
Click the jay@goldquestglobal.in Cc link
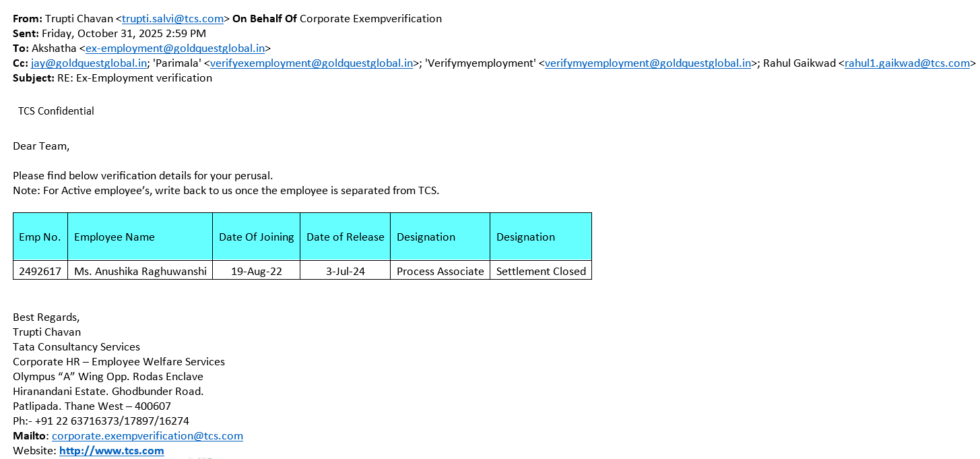(89, 63)
